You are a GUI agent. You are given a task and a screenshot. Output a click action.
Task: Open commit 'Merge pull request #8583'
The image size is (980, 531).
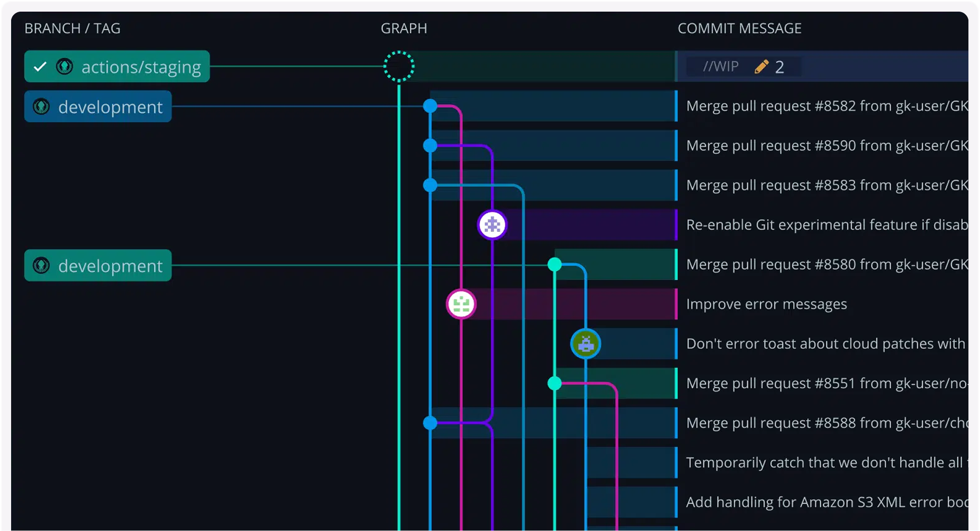827,185
